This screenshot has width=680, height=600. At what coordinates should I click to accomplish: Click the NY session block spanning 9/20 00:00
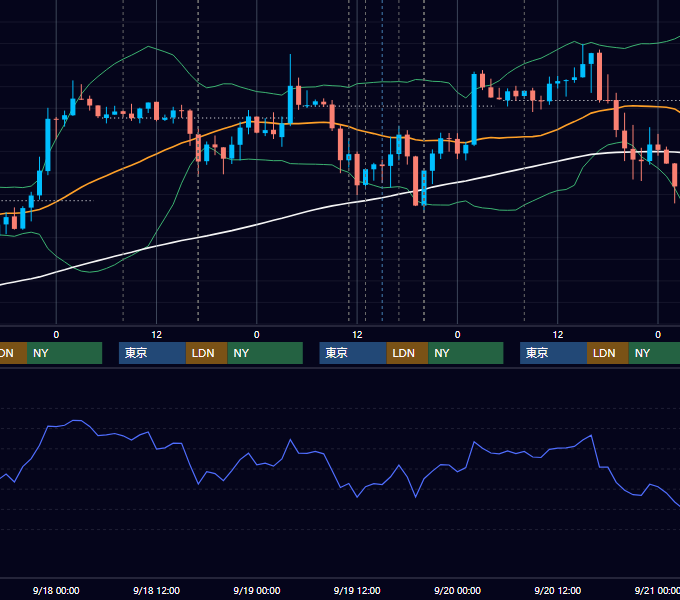click(x=466, y=353)
